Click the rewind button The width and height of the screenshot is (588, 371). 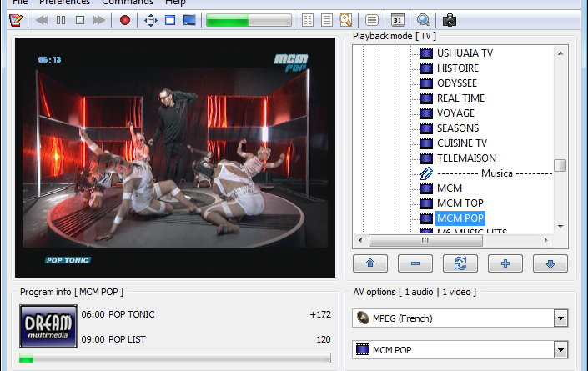pos(42,20)
